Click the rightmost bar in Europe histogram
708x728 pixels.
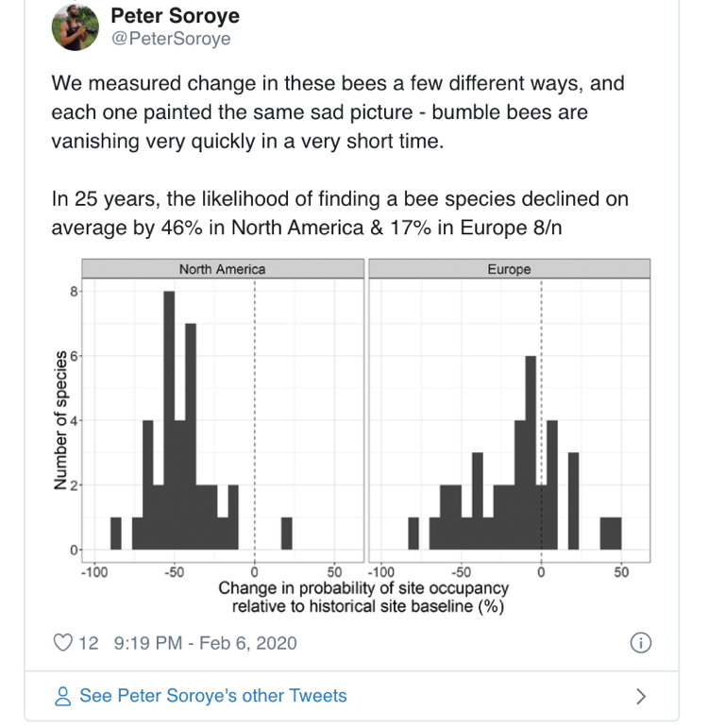(x=610, y=533)
